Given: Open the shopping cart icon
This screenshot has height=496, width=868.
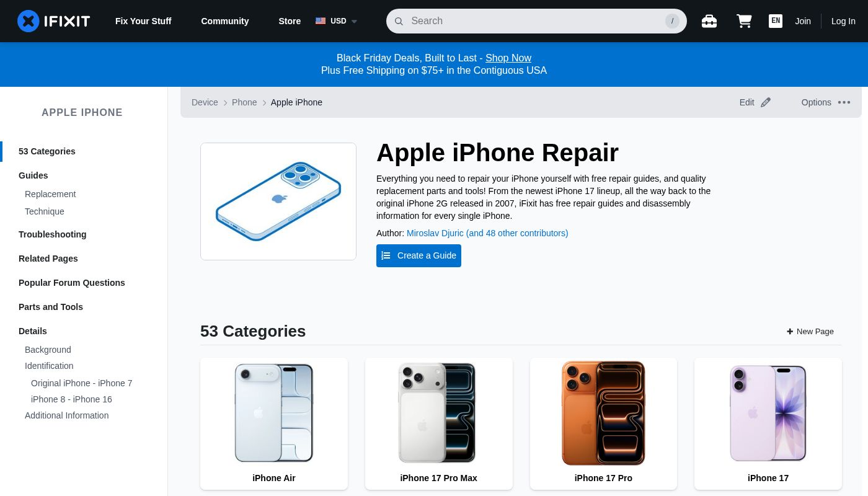Looking at the screenshot, I should coord(744,21).
